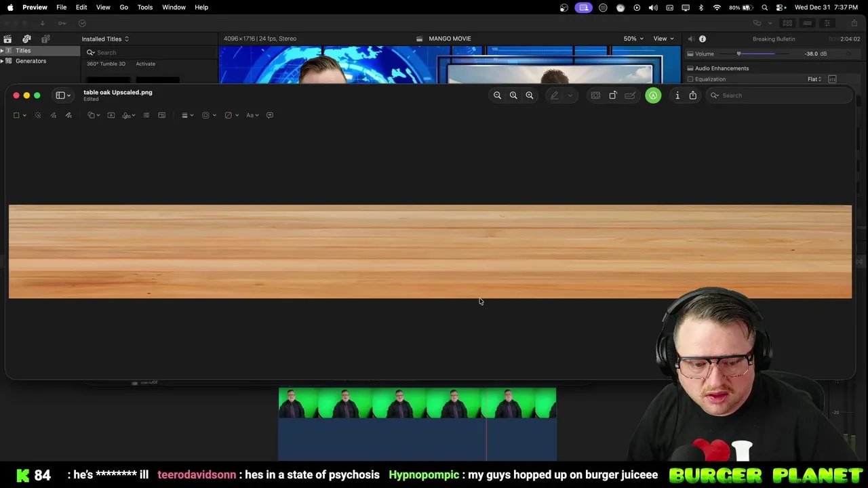Open the Edit menu
Image resolution: width=868 pixels, height=488 pixels.
[81, 7]
